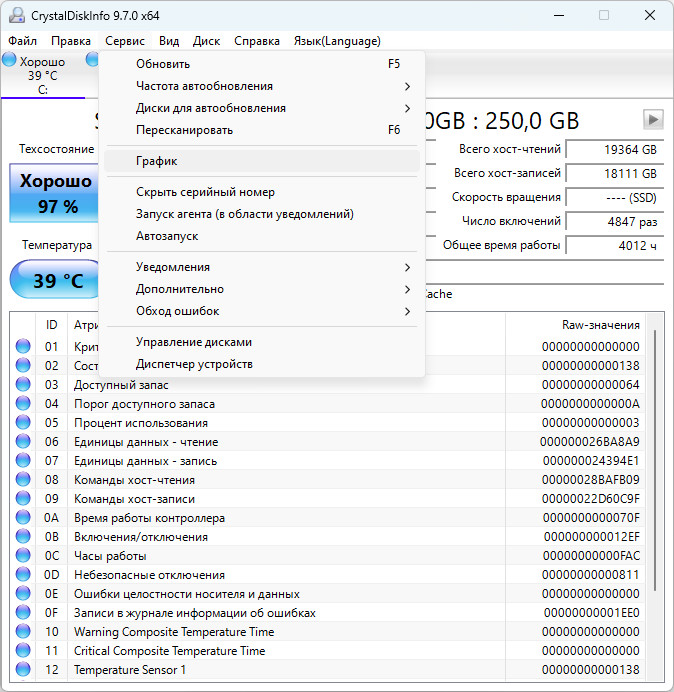Image resolution: width=674 pixels, height=692 pixels.
Task: Select the Доступный запас row
Action: coord(327,384)
